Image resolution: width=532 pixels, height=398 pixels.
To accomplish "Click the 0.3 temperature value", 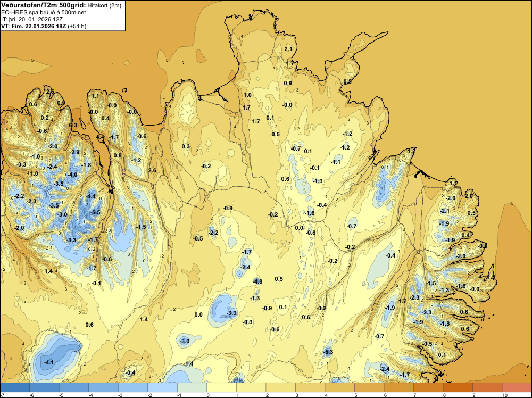I will 186,146.
